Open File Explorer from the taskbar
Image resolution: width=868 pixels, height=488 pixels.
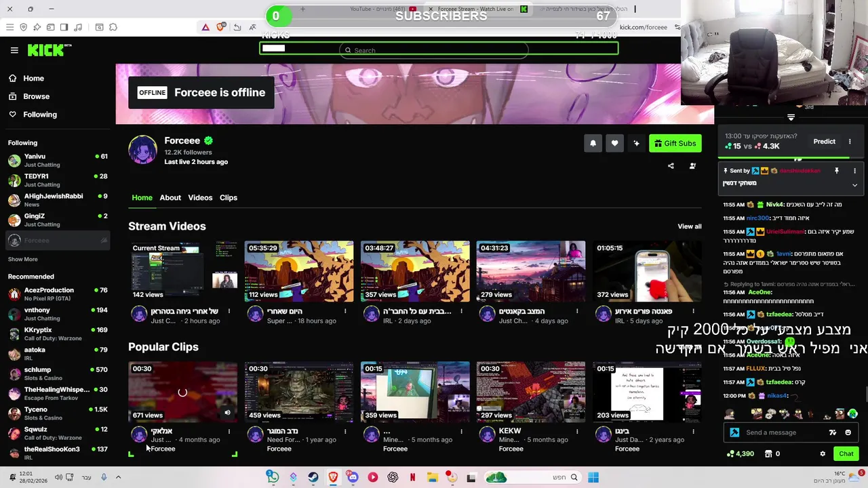pyautogui.click(x=432, y=477)
